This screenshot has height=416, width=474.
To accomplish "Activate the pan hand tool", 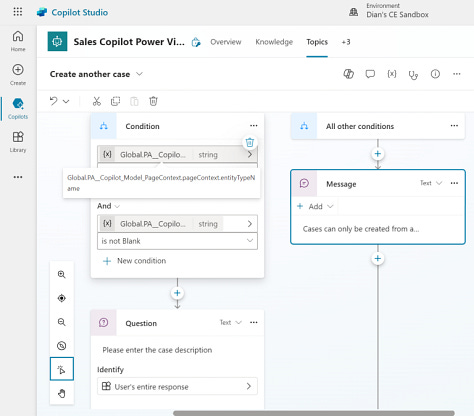I will [x=62, y=393].
